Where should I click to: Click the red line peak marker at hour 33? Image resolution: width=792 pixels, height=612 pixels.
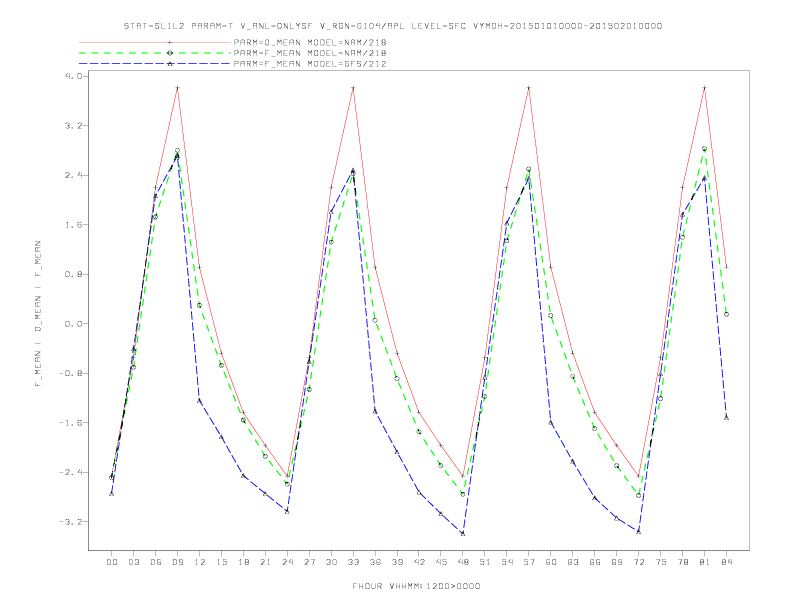353,88
